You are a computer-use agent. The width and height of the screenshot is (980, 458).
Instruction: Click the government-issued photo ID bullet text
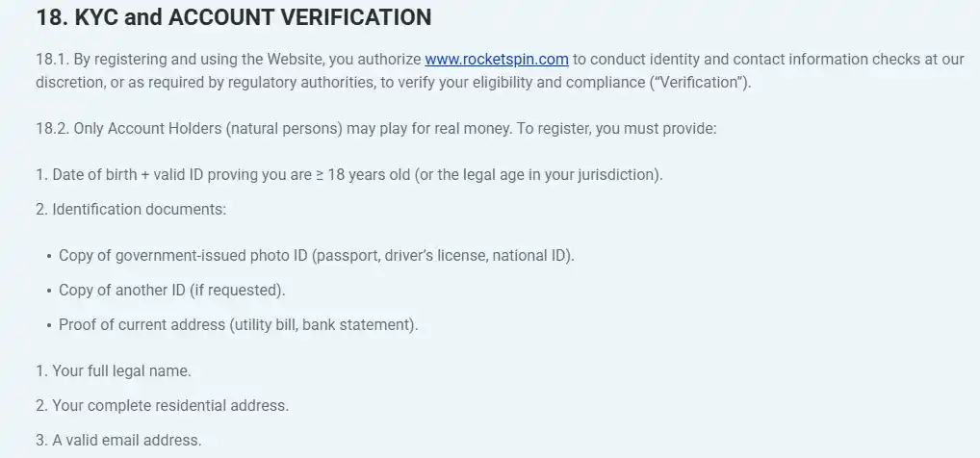coord(317,256)
